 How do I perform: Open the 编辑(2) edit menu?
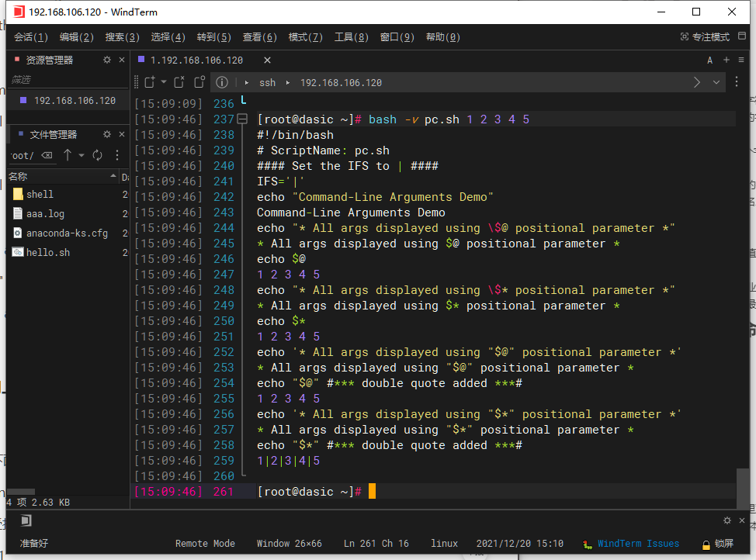pyautogui.click(x=77, y=37)
